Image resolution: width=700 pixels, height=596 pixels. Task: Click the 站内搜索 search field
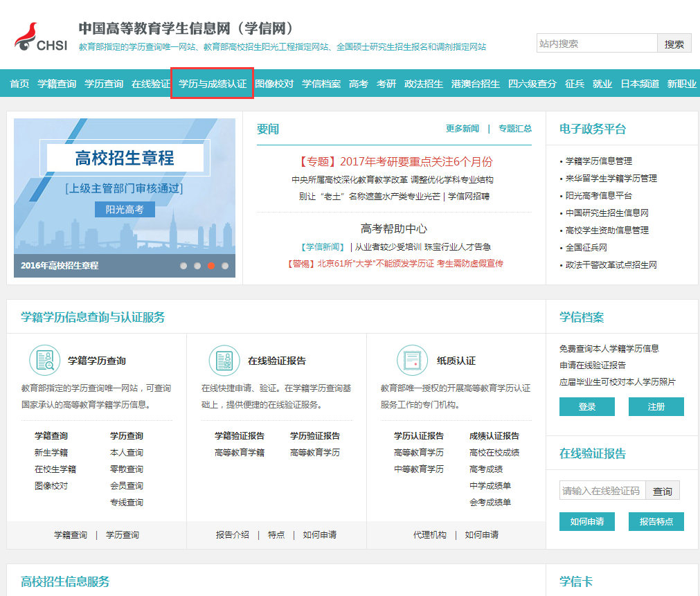597,44
